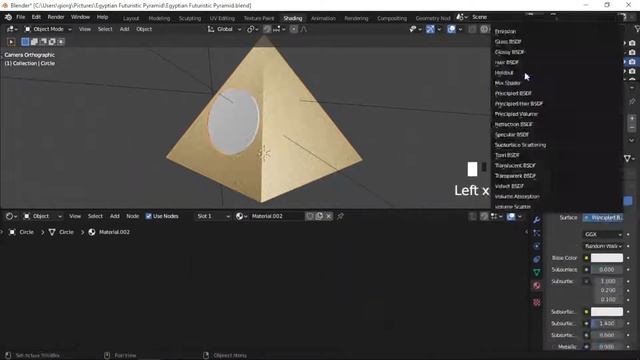Click the Material.002 name field
The width and height of the screenshot is (640, 360).
pyautogui.click(x=277, y=216)
